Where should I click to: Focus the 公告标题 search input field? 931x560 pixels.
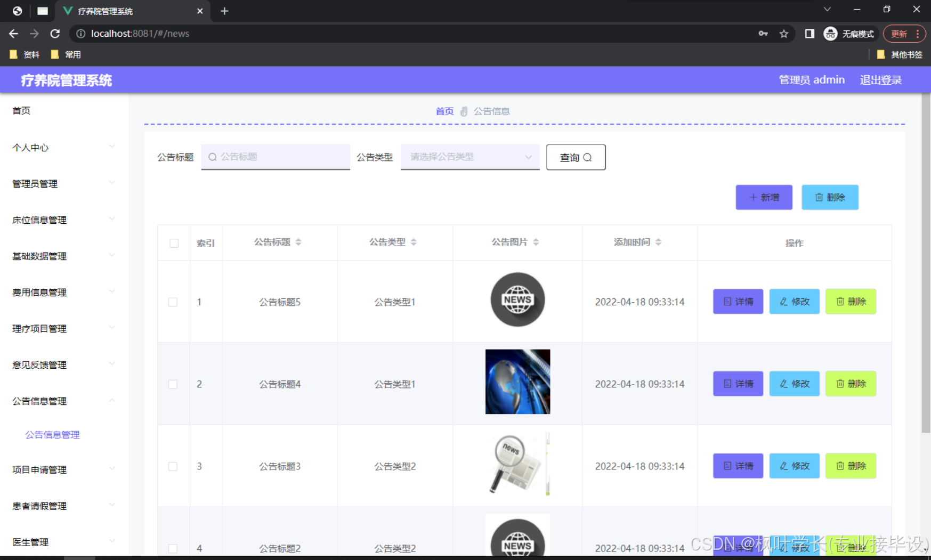click(276, 157)
